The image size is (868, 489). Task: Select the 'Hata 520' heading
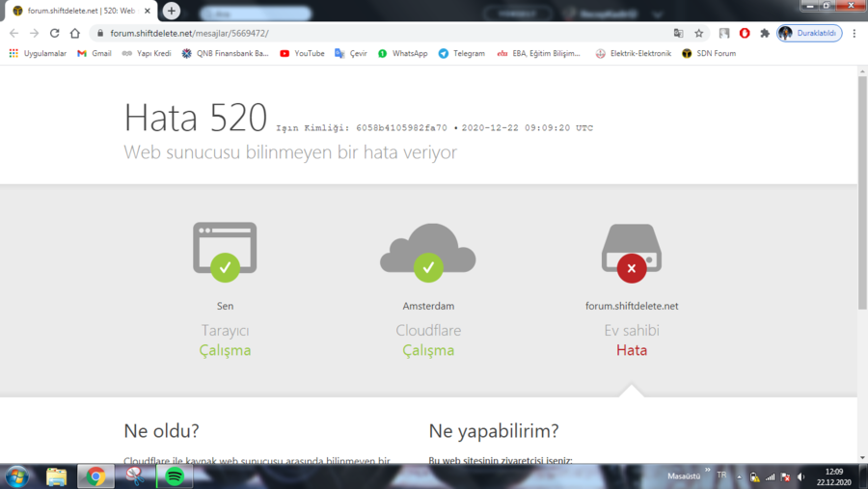pyautogui.click(x=196, y=118)
